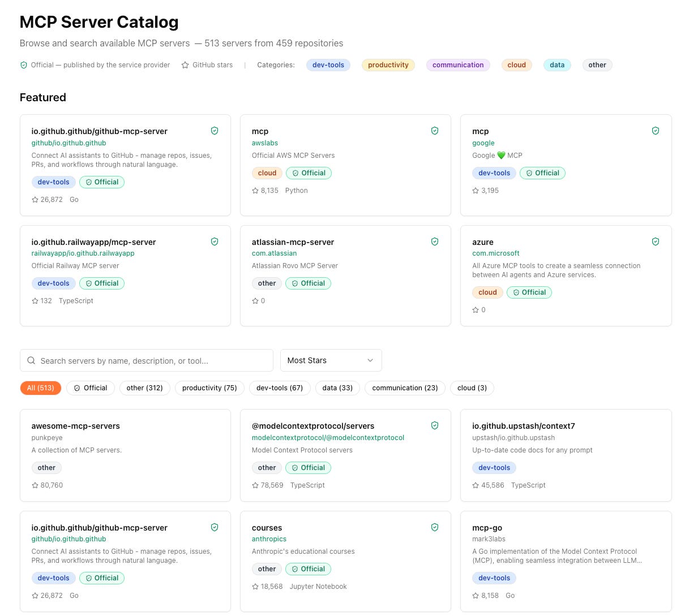Click the star icon beside 8,135
The height and width of the screenshot is (616, 685).
coord(255,191)
